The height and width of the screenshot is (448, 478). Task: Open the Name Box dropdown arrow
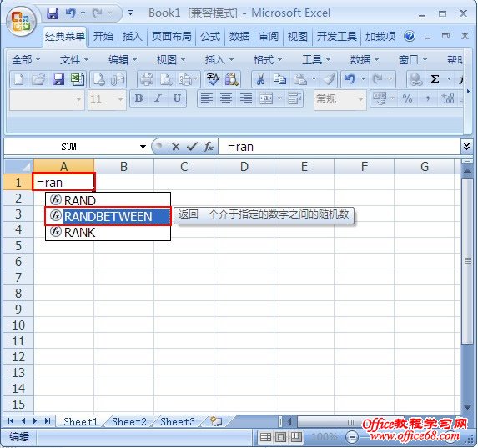(x=143, y=147)
